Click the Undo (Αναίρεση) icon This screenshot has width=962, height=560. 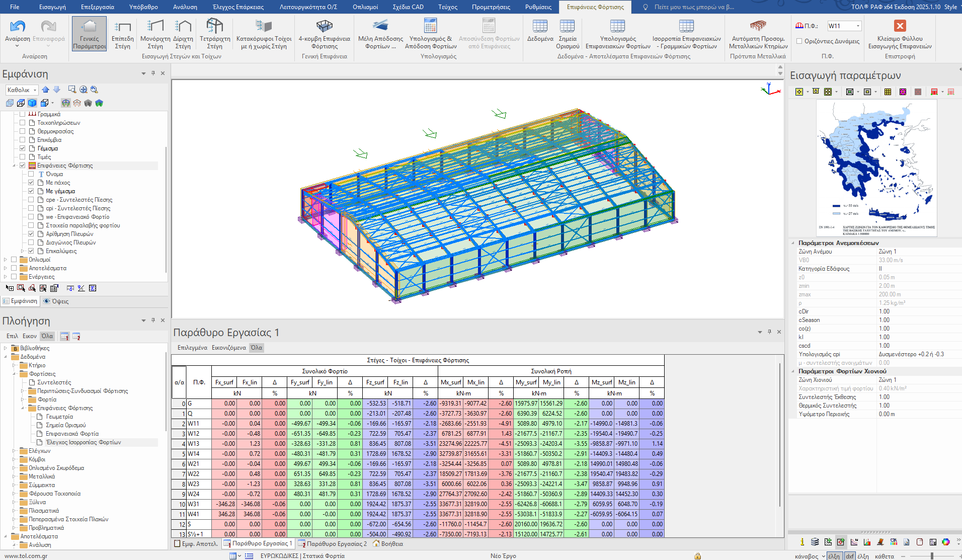[18, 27]
